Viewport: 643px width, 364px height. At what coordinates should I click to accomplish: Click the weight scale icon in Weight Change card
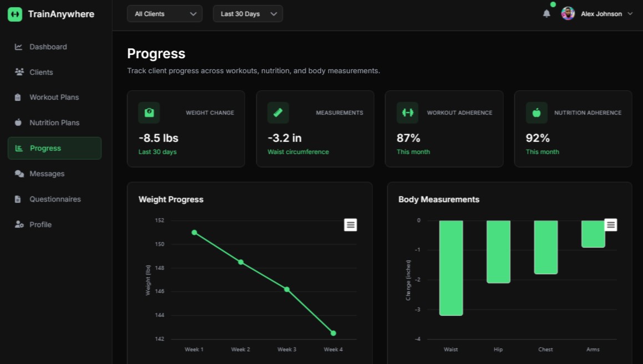(x=149, y=112)
